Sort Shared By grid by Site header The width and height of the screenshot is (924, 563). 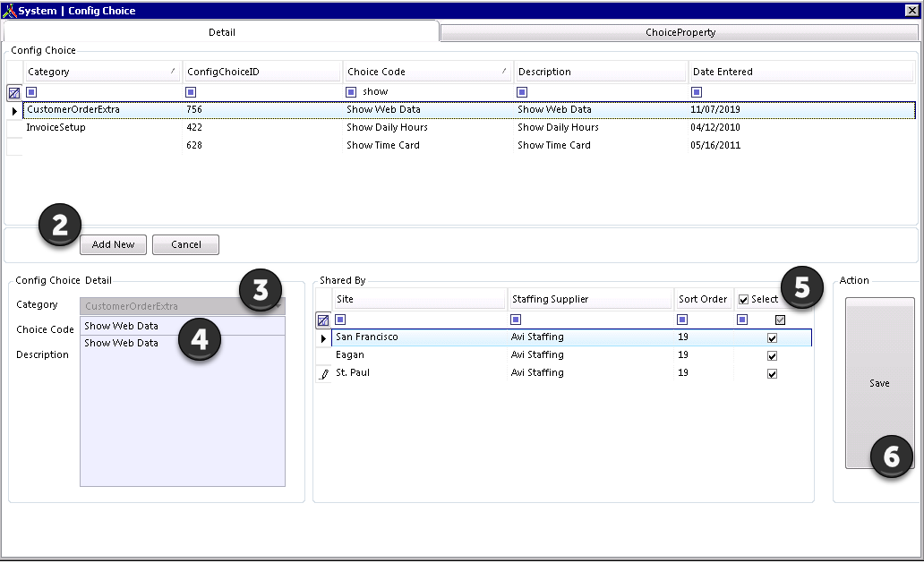420,299
